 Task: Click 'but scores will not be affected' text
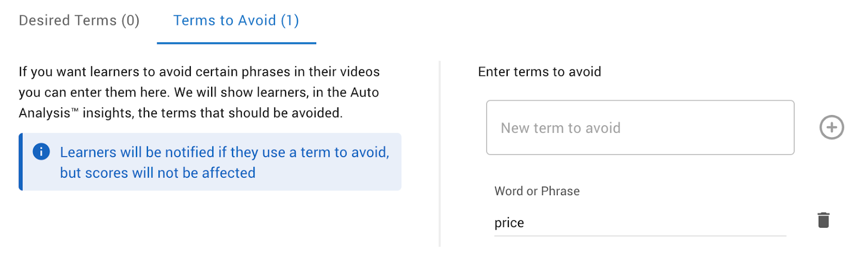coord(157,173)
